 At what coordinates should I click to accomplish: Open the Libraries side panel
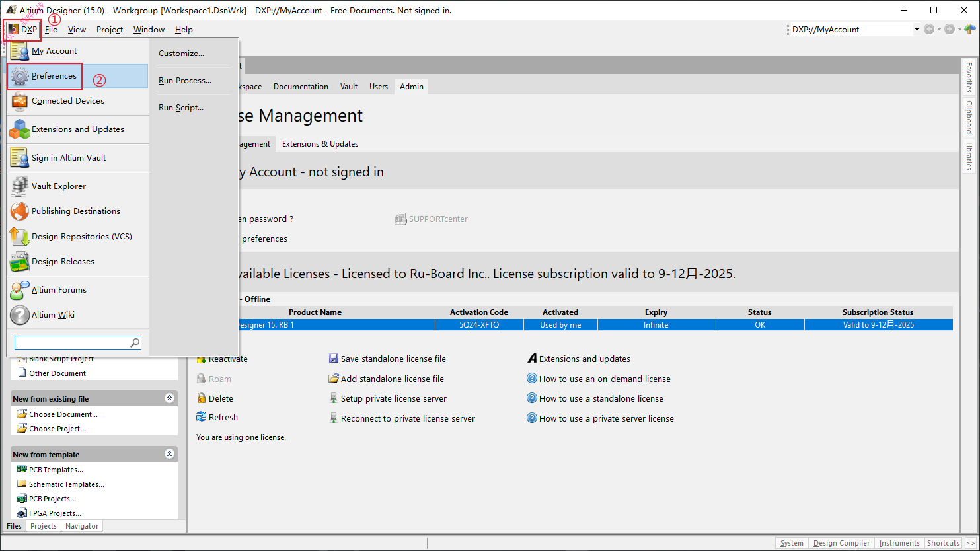[969, 156]
